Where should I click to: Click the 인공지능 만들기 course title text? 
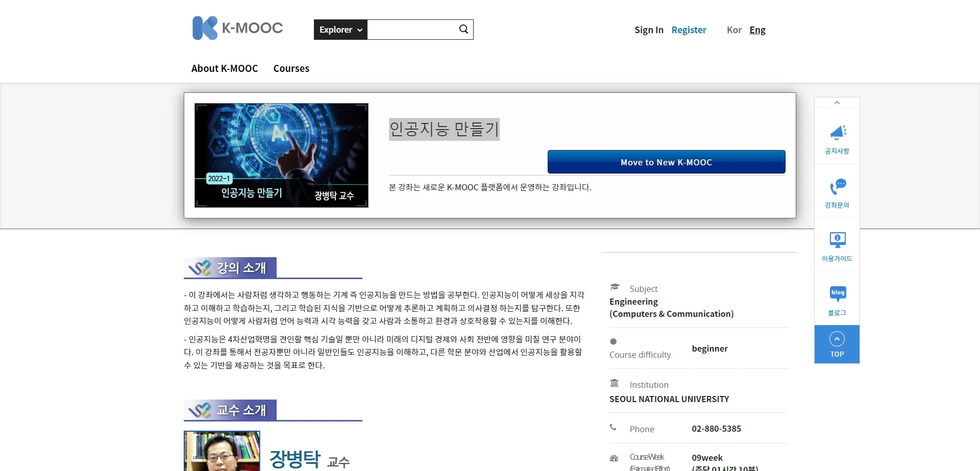444,129
